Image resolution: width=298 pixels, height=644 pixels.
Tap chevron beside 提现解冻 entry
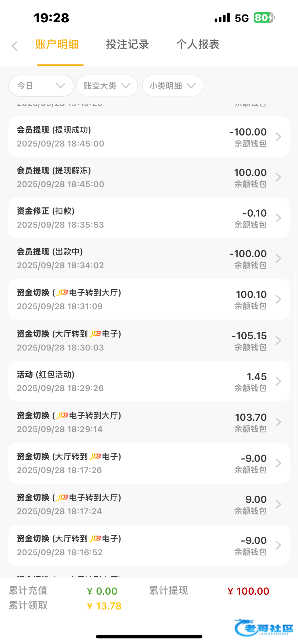(x=278, y=177)
